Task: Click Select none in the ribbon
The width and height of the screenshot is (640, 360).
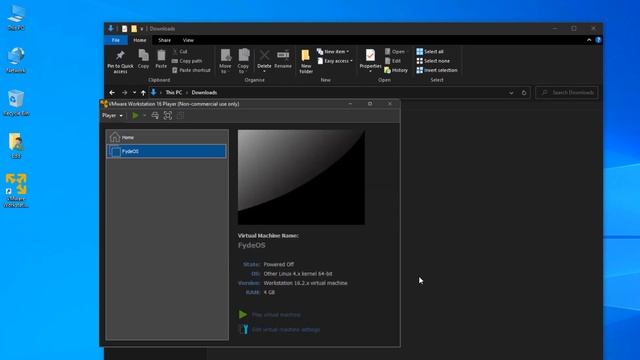Action: [x=433, y=61]
